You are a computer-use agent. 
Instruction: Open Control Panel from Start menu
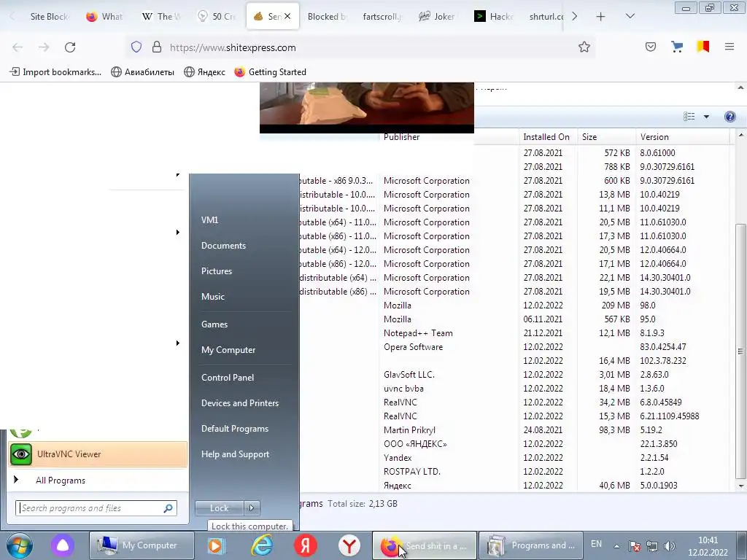[228, 377]
